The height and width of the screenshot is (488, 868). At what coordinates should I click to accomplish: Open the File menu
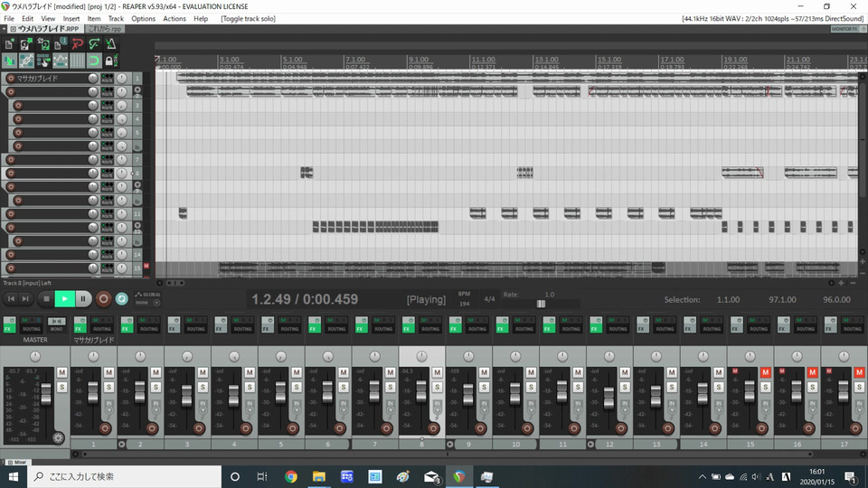pos(9,18)
